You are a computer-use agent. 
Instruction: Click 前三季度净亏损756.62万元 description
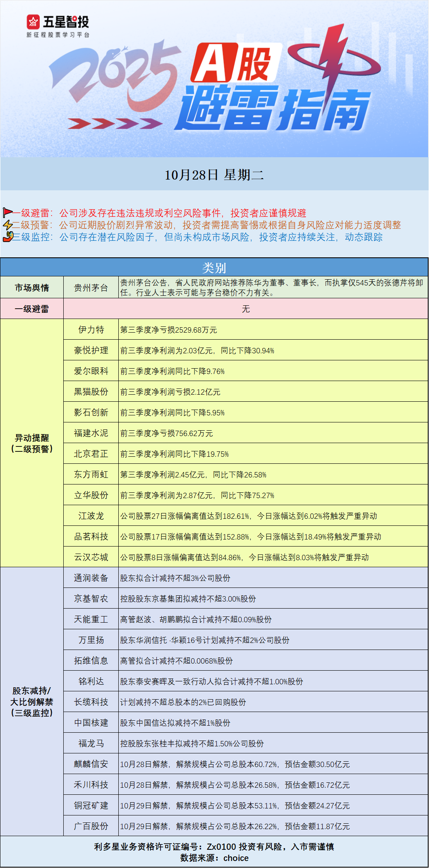click(167, 433)
